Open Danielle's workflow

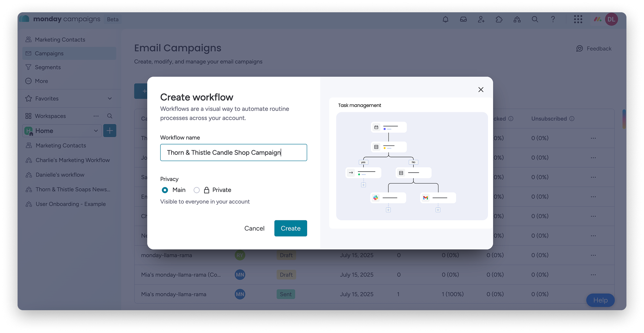69,175
